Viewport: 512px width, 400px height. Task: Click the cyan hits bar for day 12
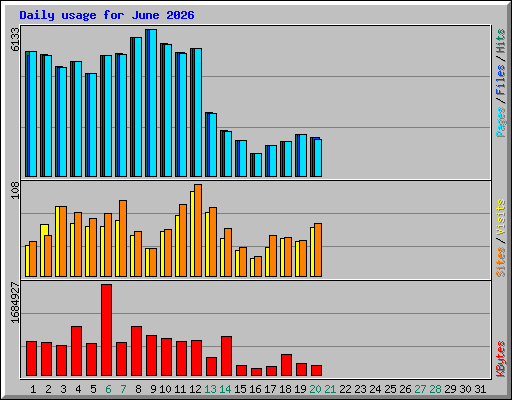pos(198,113)
